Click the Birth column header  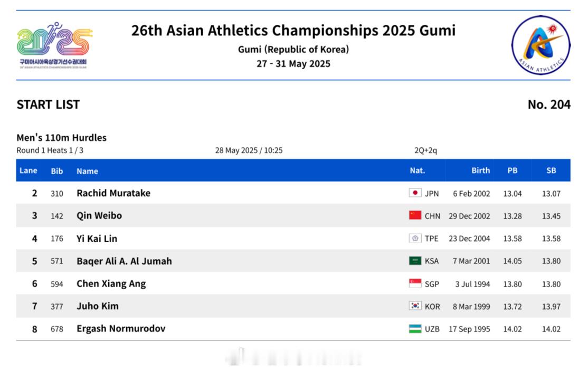coord(481,170)
